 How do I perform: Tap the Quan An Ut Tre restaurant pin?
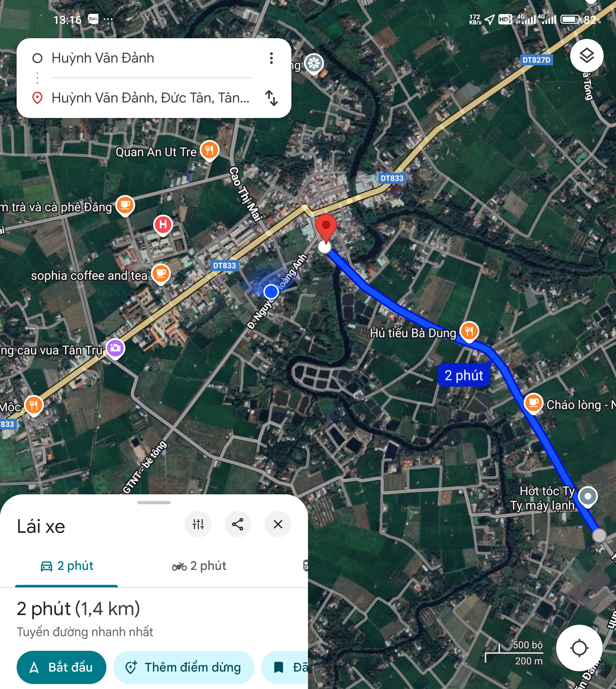click(209, 151)
